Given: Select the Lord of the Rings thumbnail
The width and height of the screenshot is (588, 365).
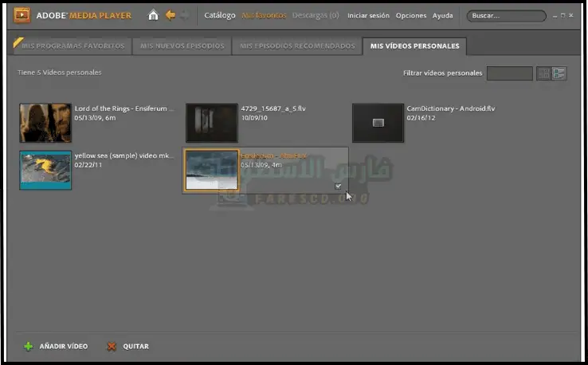Looking at the screenshot, I should click(x=45, y=123).
